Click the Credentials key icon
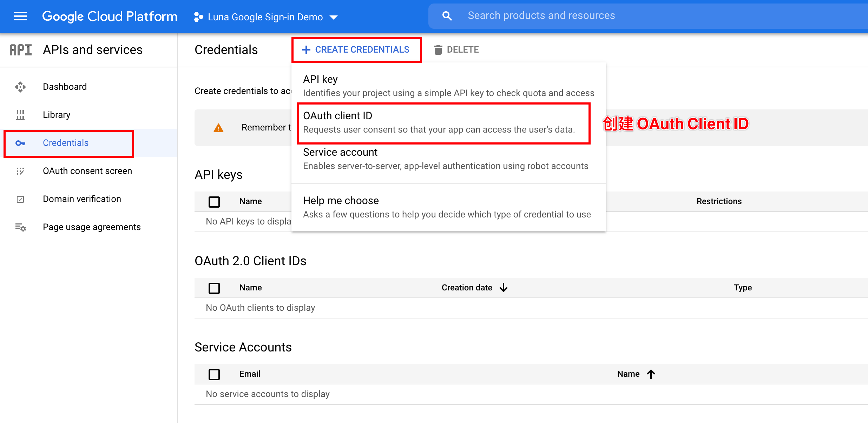Image resolution: width=868 pixels, height=423 pixels. tap(20, 143)
